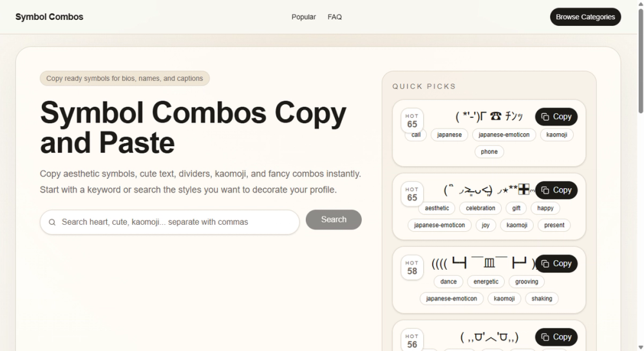Image resolution: width=644 pixels, height=351 pixels.
Task: Select 'kaomoji' tag on the phone card
Action: (x=556, y=135)
